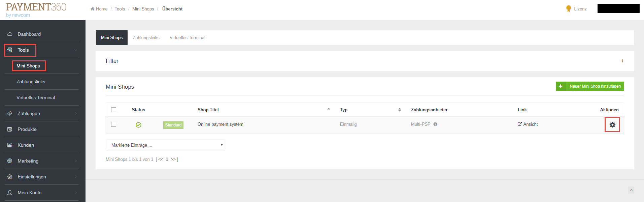644x202 pixels.
Task: Click the green status checkmark icon
Action: (138, 125)
